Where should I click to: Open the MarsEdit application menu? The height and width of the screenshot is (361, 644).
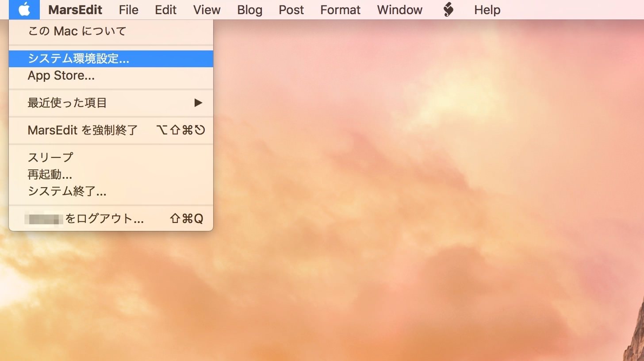[x=75, y=10]
